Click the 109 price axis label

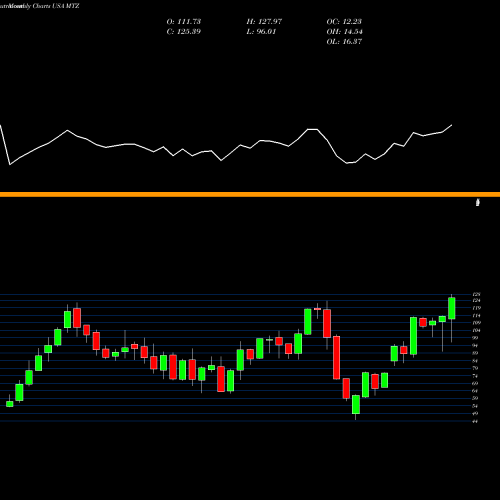pyautogui.click(x=476, y=323)
